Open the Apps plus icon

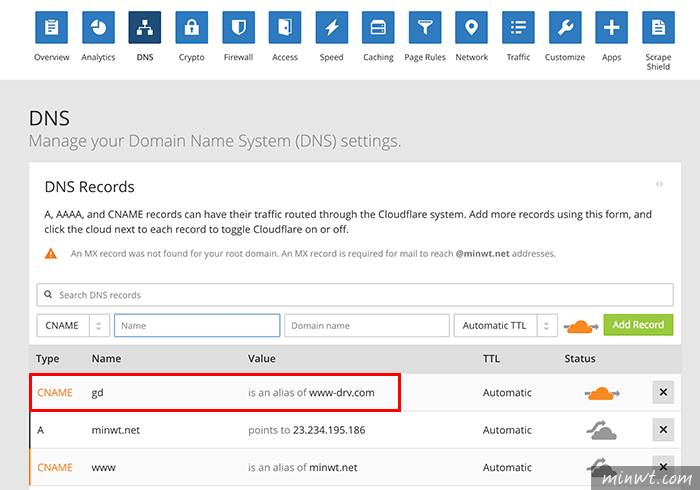pyautogui.click(x=612, y=28)
